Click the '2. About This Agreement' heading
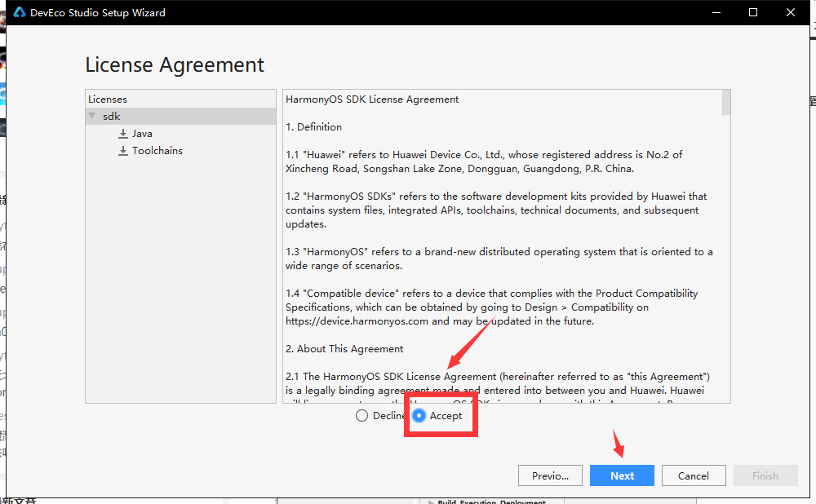This screenshot has height=504, width=816. 344,349
